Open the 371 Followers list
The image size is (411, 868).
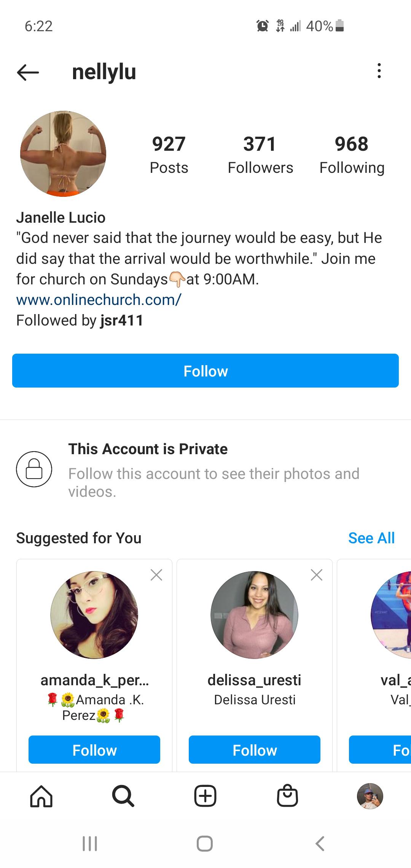[260, 154]
